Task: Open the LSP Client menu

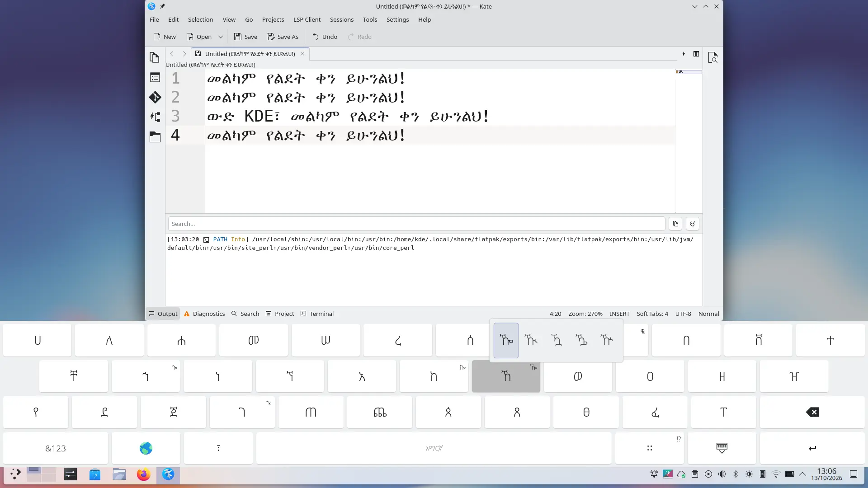Action: click(x=307, y=19)
